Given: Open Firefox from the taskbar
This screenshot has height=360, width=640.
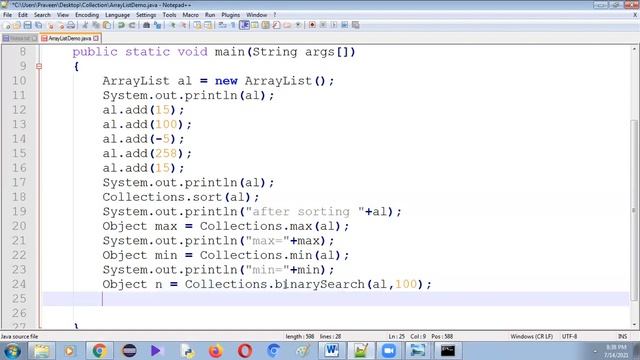Looking at the screenshot, I should [216, 351].
